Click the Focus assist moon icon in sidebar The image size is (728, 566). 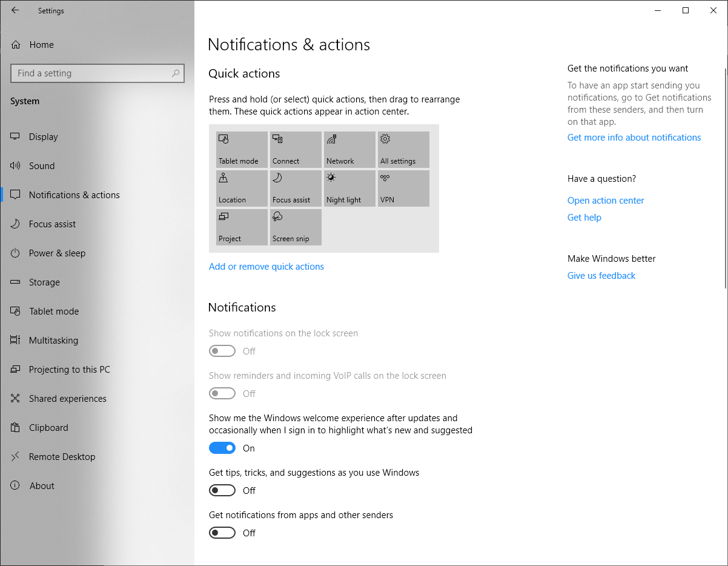[16, 224]
